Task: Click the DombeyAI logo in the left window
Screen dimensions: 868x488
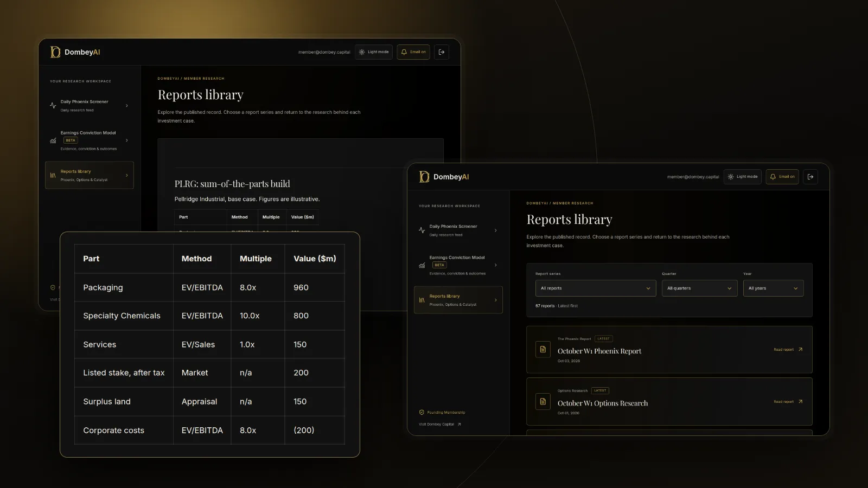Action: point(75,52)
